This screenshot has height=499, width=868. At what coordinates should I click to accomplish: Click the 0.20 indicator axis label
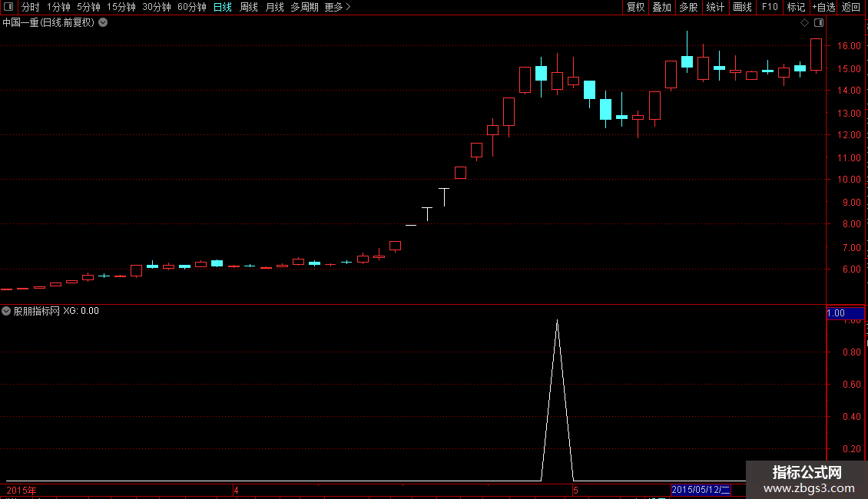(x=851, y=448)
